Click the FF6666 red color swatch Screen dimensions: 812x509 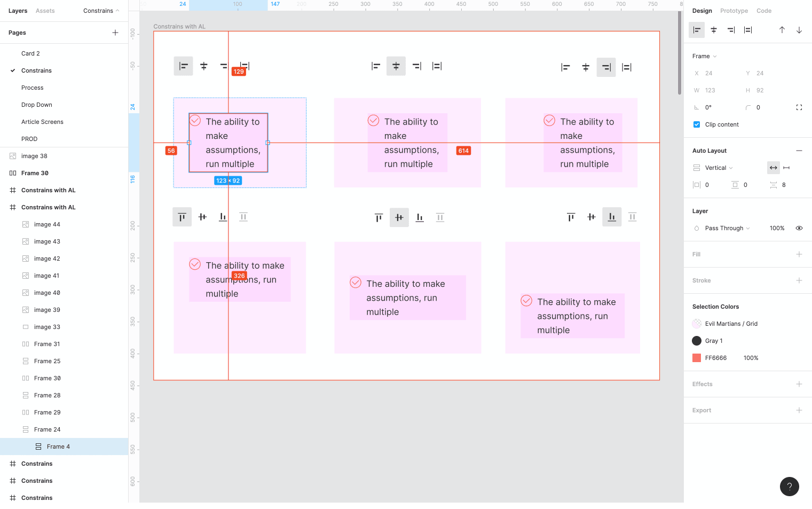[x=697, y=358]
